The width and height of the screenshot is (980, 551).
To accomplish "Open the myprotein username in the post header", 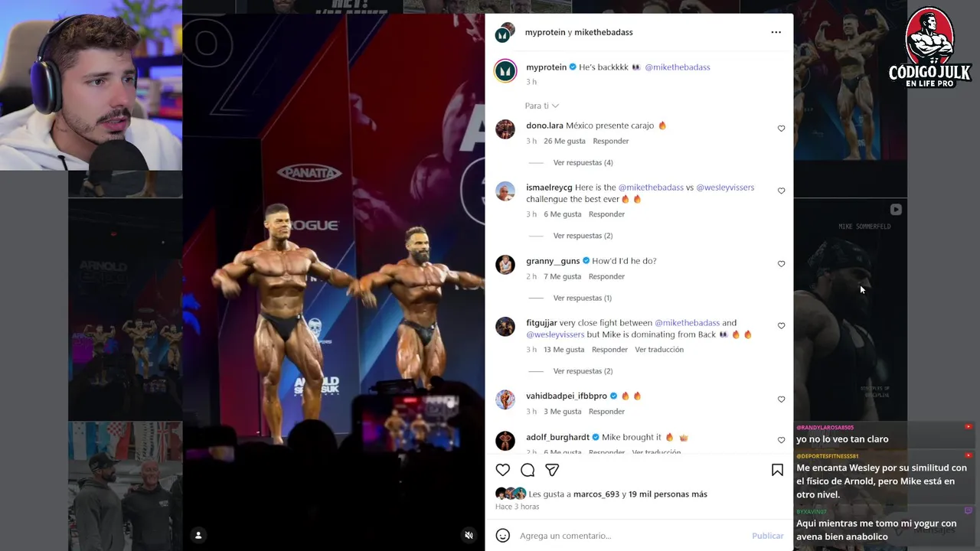I will pyautogui.click(x=545, y=32).
